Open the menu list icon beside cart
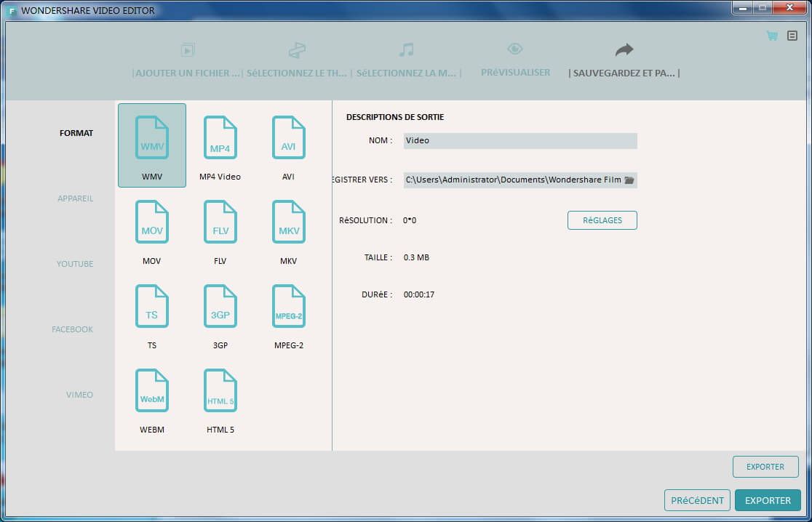The image size is (812, 522). click(792, 36)
